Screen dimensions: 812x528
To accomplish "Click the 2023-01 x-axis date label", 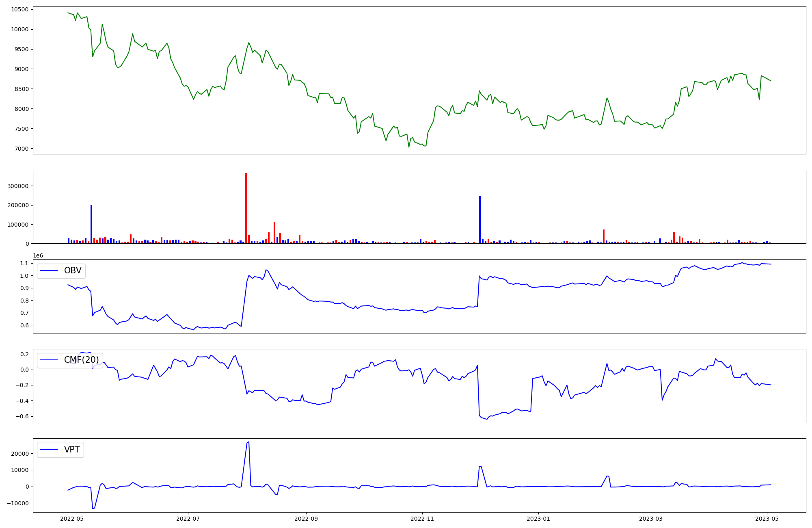I will pyautogui.click(x=538, y=519).
